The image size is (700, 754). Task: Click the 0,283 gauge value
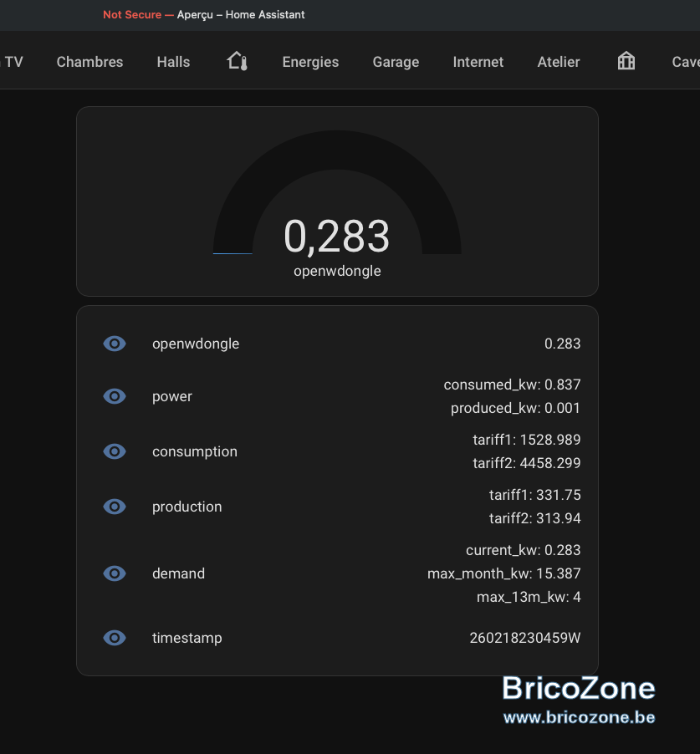tap(337, 236)
